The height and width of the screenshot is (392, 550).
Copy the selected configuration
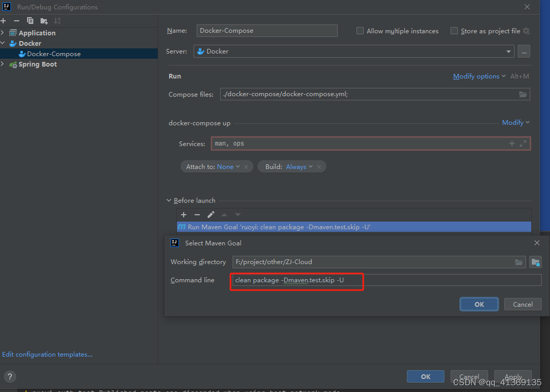(x=30, y=21)
